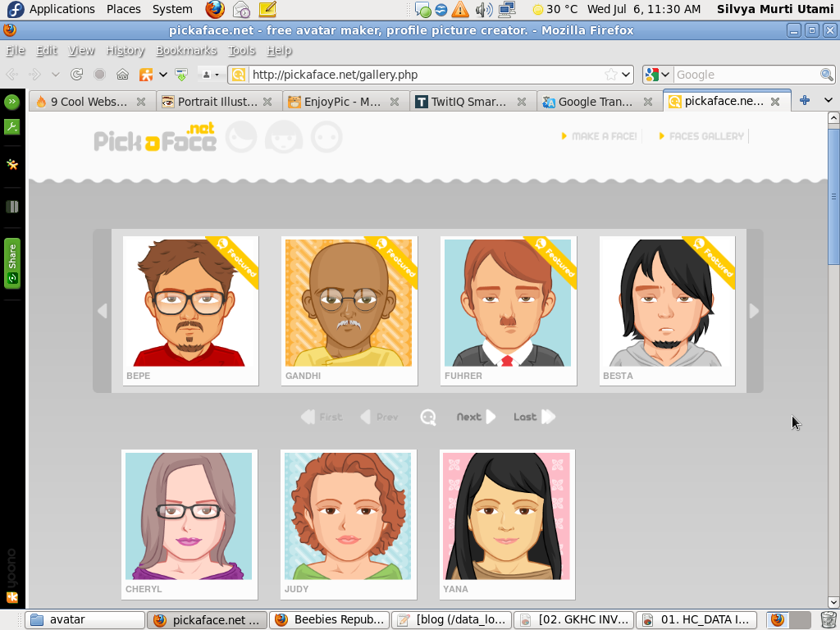Click the blank round face icon in the header

(326, 136)
